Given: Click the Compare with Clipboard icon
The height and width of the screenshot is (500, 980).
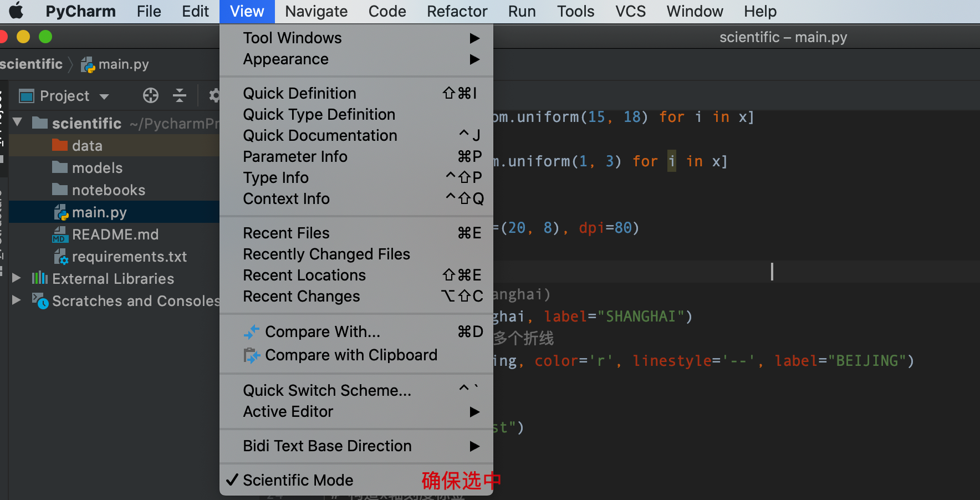Looking at the screenshot, I should click(x=252, y=355).
